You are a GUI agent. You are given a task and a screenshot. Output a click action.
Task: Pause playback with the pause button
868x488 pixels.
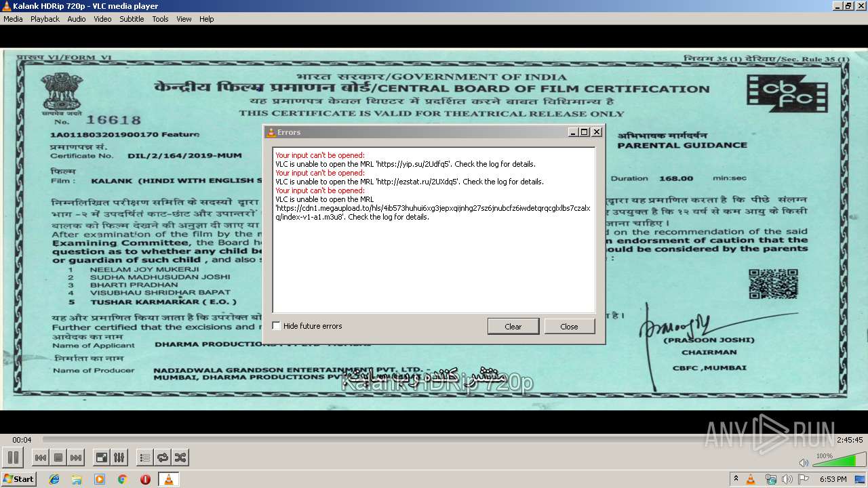pos(13,457)
